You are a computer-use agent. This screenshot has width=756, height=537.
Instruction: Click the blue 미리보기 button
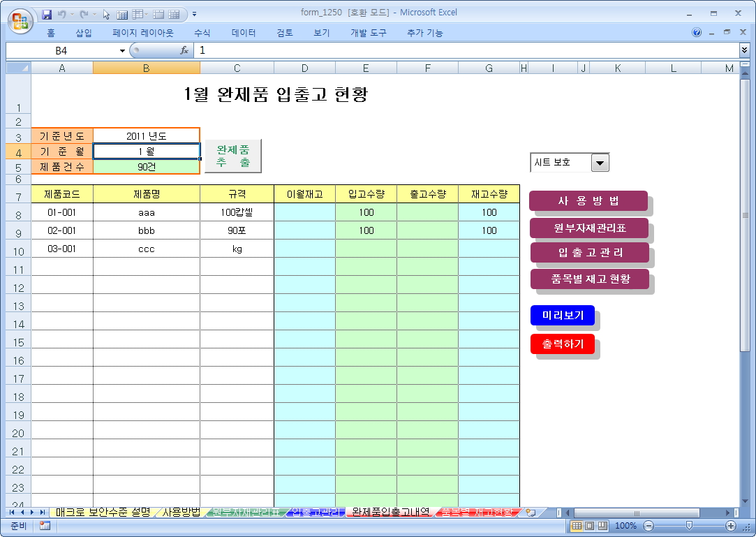point(563,316)
